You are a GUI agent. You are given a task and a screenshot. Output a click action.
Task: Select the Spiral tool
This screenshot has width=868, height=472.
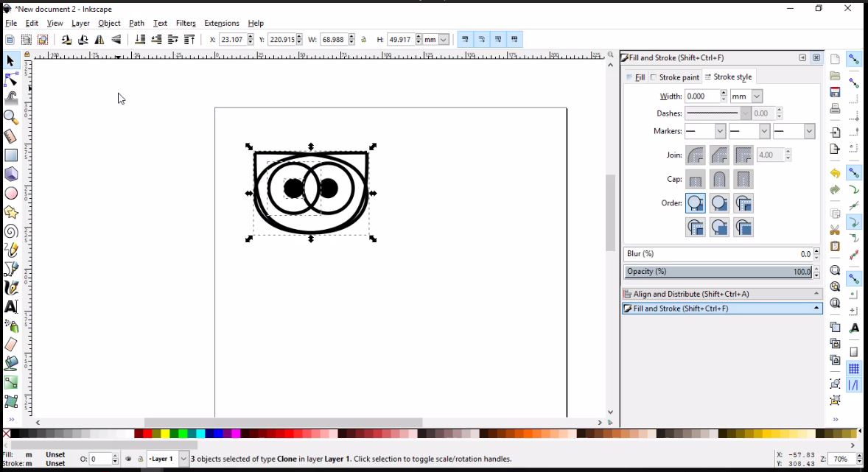pos(10,231)
